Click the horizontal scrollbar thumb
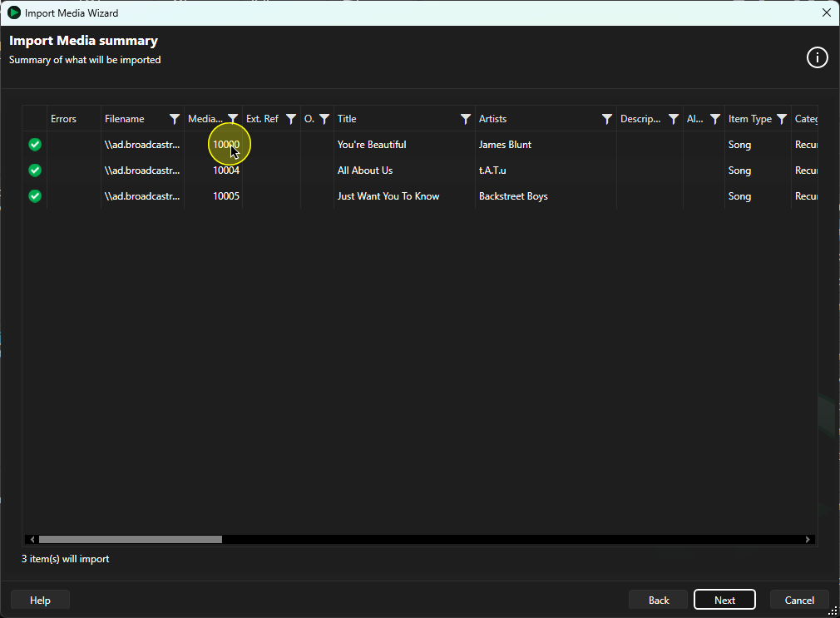840x618 pixels. (131, 539)
